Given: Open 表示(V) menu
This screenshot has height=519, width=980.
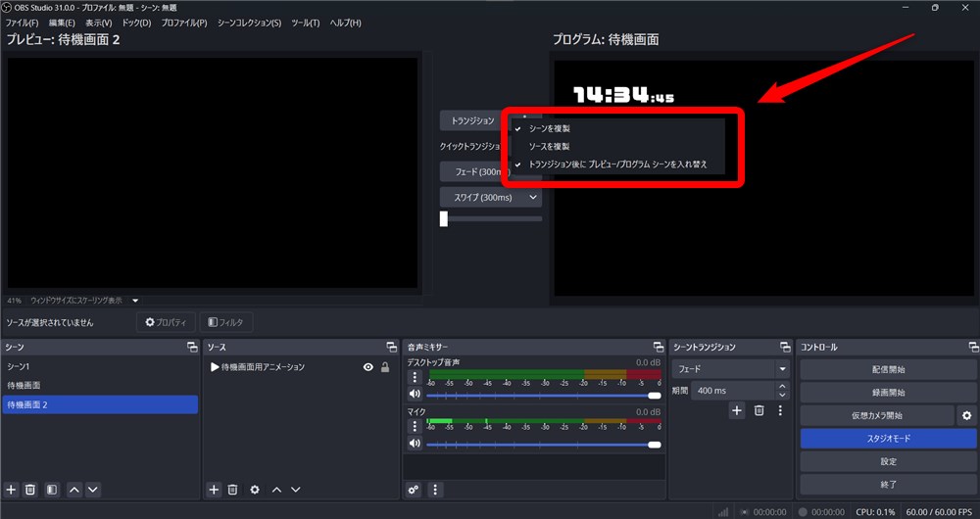Looking at the screenshot, I should (x=99, y=24).
